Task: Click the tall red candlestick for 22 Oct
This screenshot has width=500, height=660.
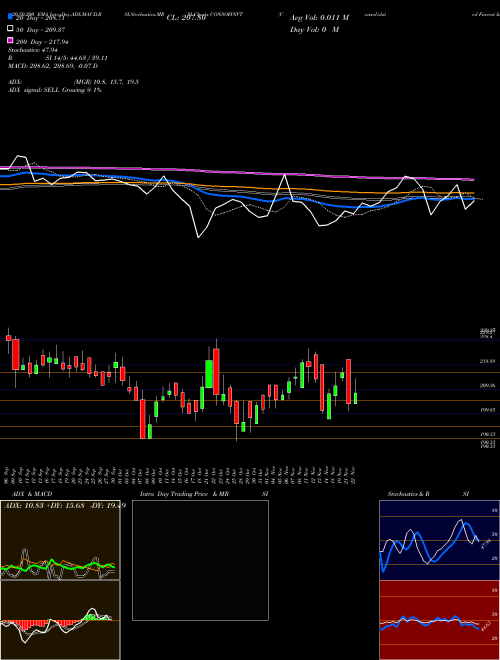Action: [x=216, y=372]
